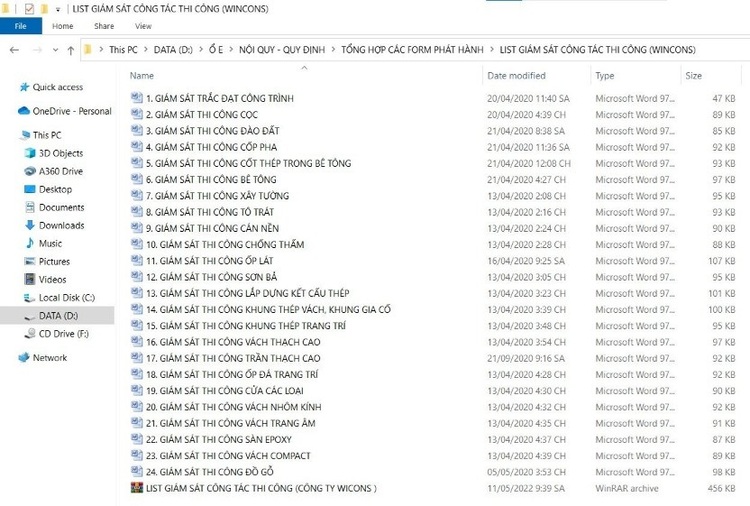Image resolution: width=750 pixels, height=506 pixels.
Task: Open the View ribbon tab
Action: click(x=143, y=26)
